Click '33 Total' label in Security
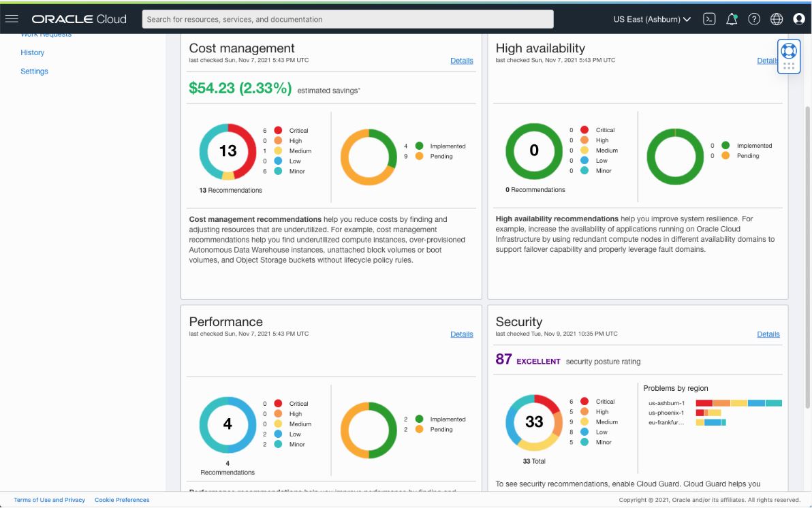 pyautogui.click(x=534, y=461)
